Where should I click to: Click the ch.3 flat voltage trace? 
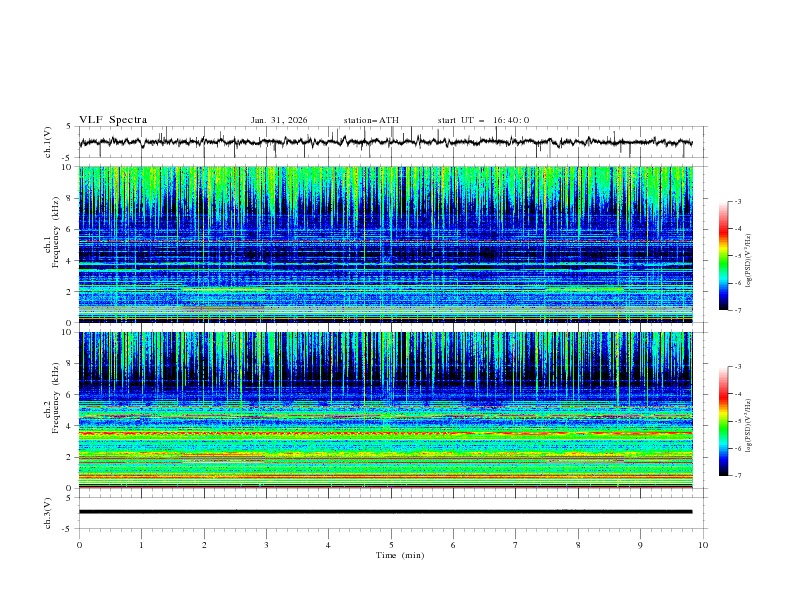pos(385,512)
